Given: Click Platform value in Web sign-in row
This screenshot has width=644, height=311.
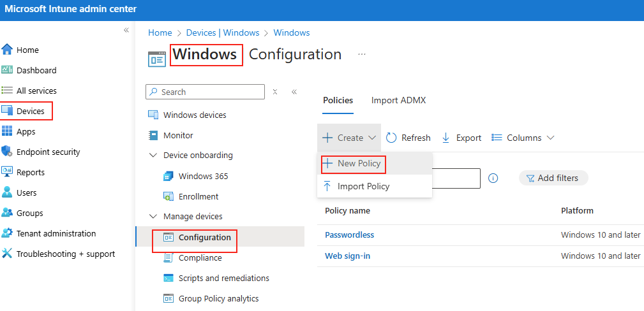Looking at the screenshot, I should (x=601, y=256).
